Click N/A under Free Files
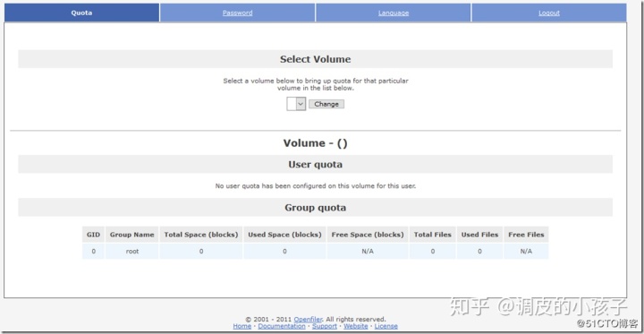 [526, 252]
